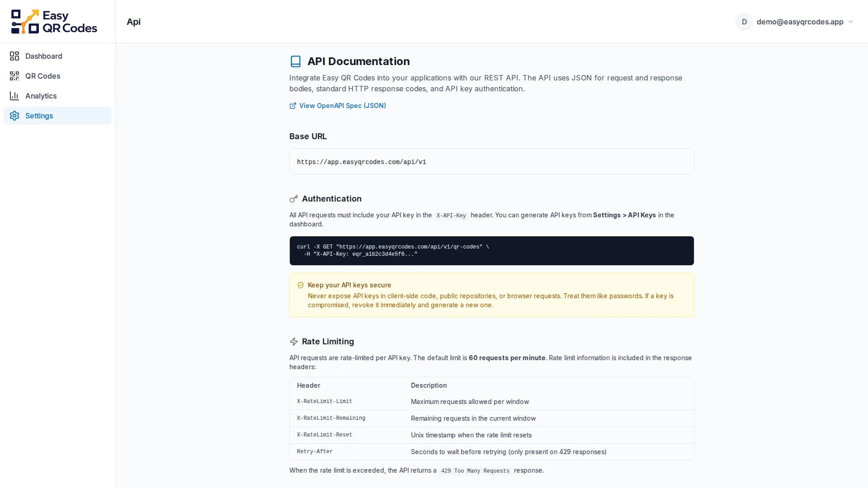Click the shield icon in the warning box
The image size is (868, 488).
pyautogui.click(x=301, y=285)
